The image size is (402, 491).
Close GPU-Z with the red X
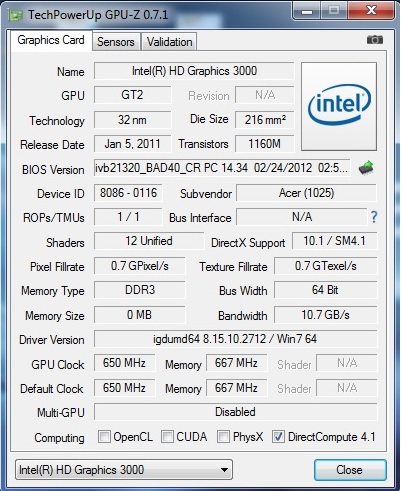click(x=371, y=11)
